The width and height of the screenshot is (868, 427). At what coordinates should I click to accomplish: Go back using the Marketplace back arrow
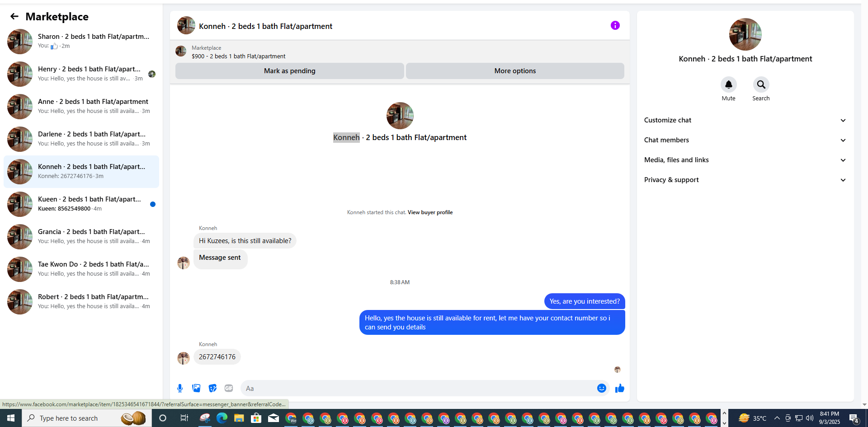[14, 17]
